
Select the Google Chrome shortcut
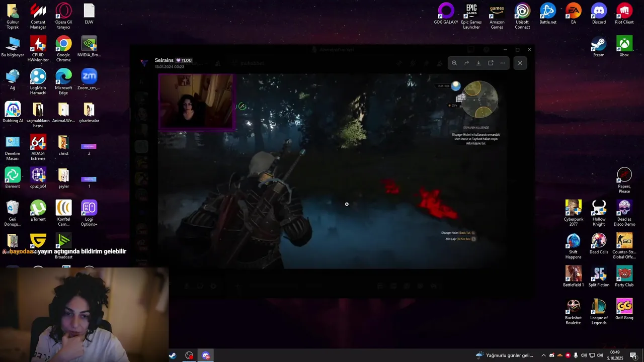(63, 49)
